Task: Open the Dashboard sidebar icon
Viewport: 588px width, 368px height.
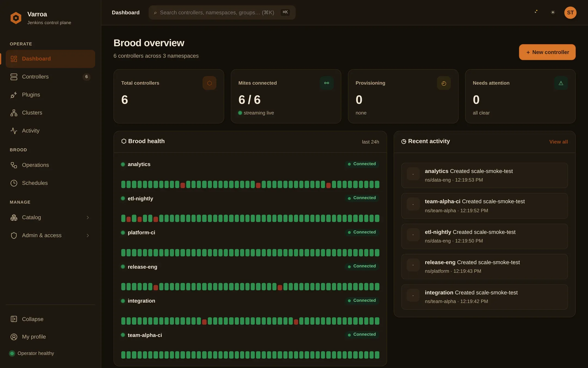Action: pos(14,59)
